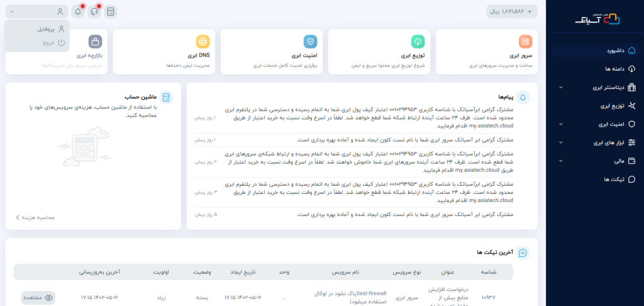Click the محاسبه هزینه link
Image resolution: width=644 pixels, height=306 pixels.
coord(35,217)
